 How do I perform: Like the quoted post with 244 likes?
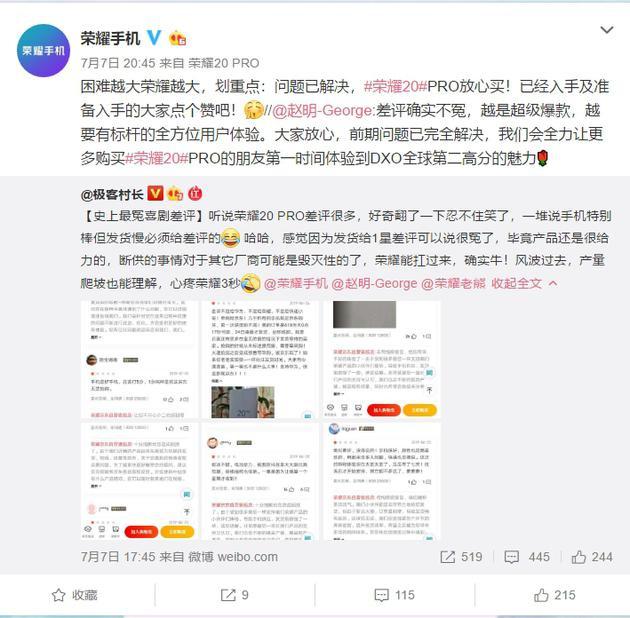pyautogui.click(x=592, y=557)
